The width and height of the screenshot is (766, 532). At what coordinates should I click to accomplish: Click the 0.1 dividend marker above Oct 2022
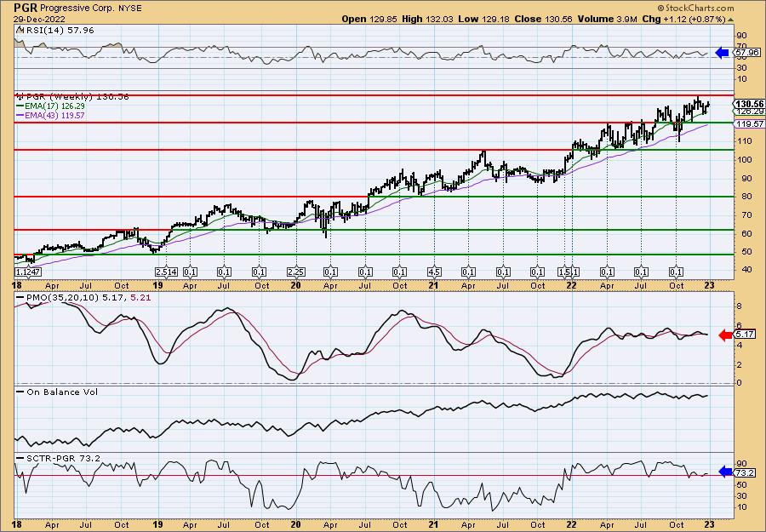coord(676,272)
